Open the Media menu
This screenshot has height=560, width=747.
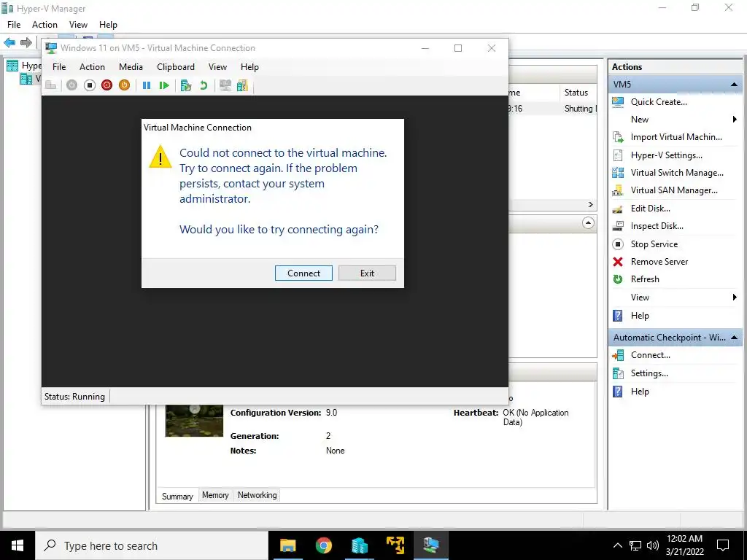(131, 66)
